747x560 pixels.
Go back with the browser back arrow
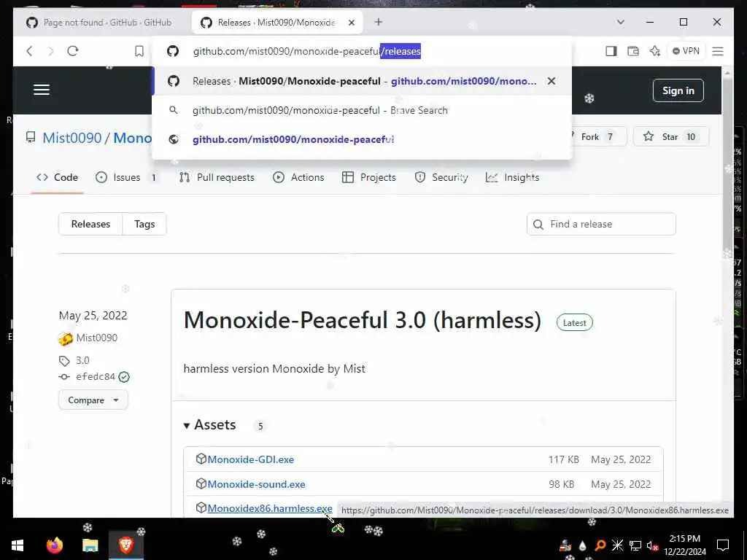point(29,51)
